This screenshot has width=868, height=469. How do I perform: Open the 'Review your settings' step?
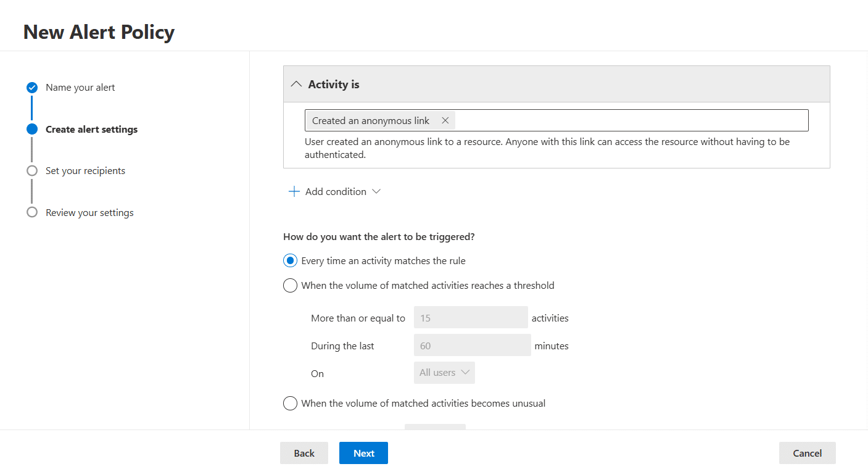pos(89,213)
